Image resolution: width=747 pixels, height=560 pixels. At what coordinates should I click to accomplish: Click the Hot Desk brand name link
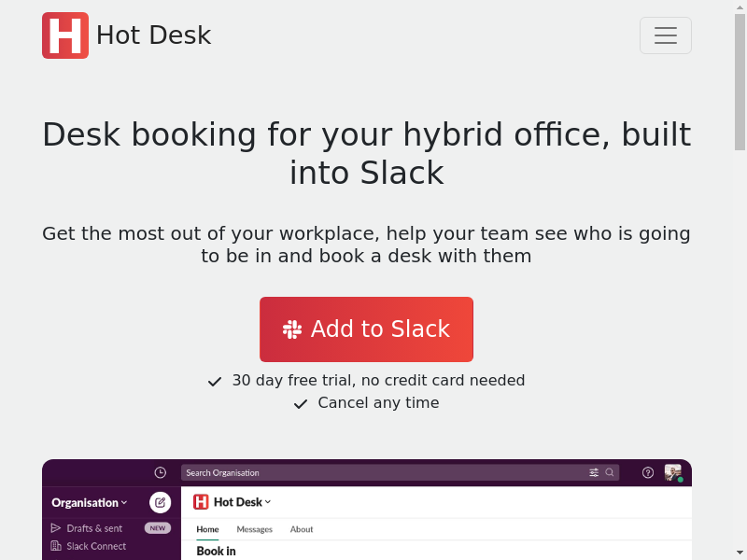pyautogui.click(x=153, y=35)
